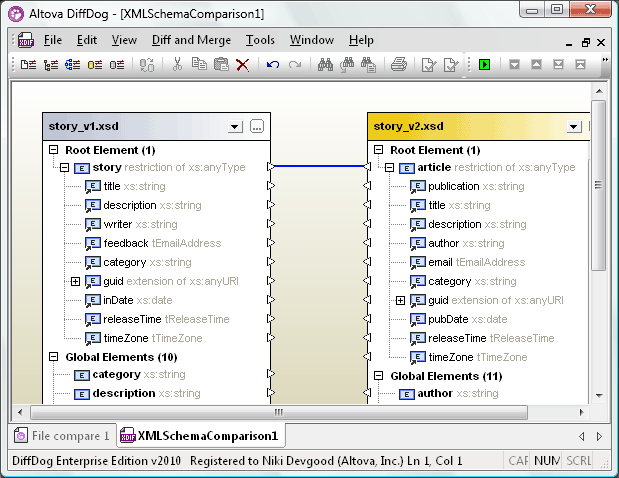Image resolution: width=619 pixels, height=478 pixels.
Task: Jump to last difference icon
Action: tap(558, 64)
